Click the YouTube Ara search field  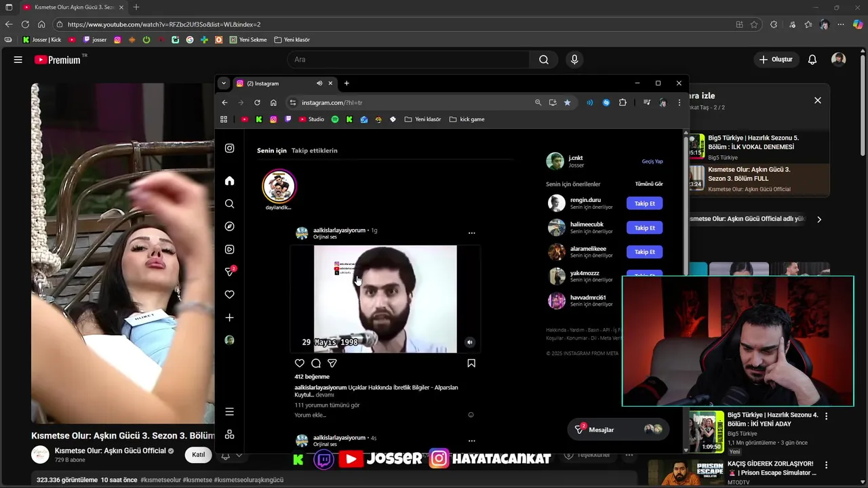(x=408, y=60)
